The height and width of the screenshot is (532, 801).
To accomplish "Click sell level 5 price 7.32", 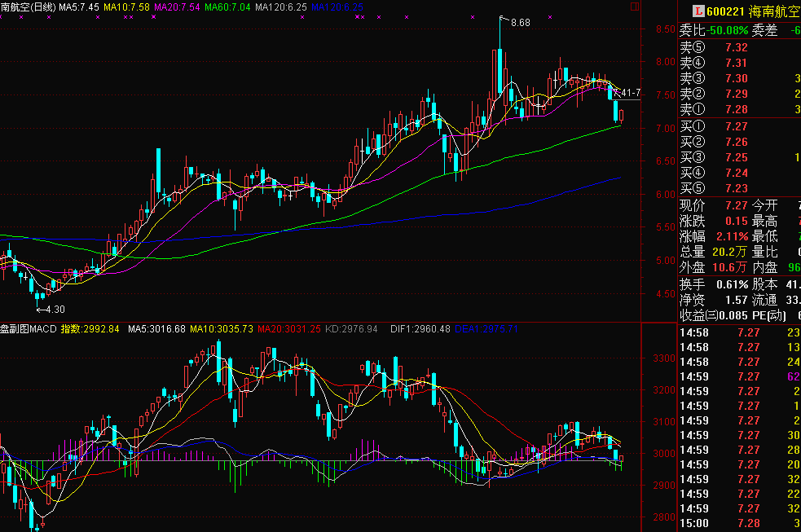I will [x=736, y=47].
